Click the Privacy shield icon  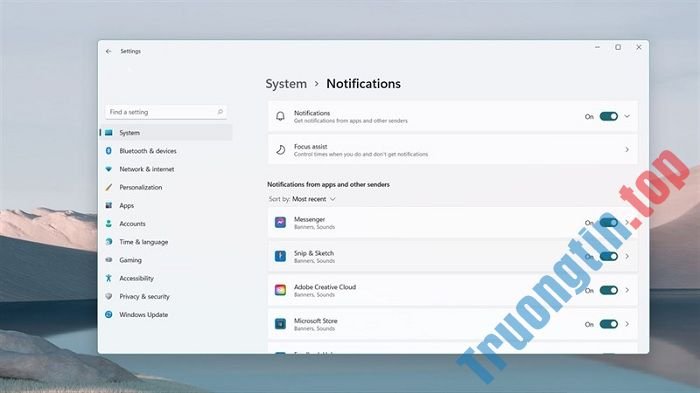coord(108,296)
